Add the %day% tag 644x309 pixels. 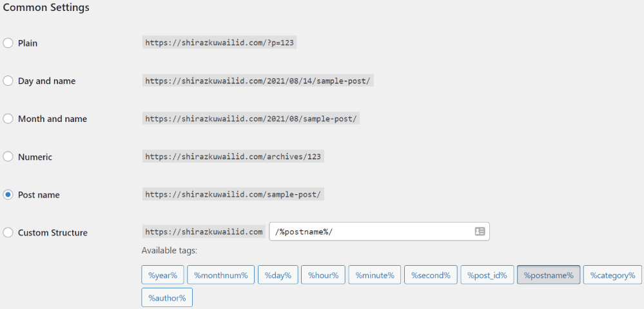(278, 275)
